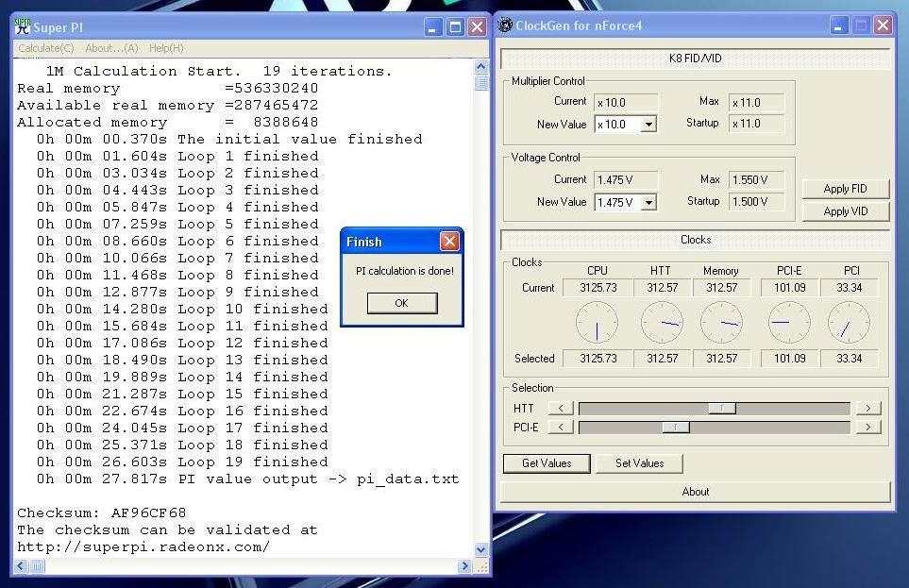This screenshot has width=909, height=588.
Task: Click the Memory clock dial gauge
Action: click(x=722, y=323)
